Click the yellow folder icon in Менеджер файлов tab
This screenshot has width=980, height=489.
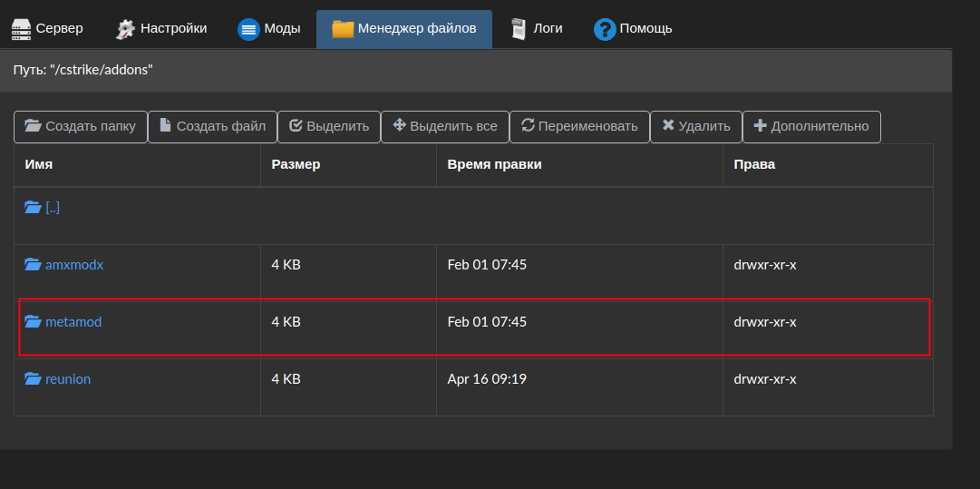pos(343,29)
